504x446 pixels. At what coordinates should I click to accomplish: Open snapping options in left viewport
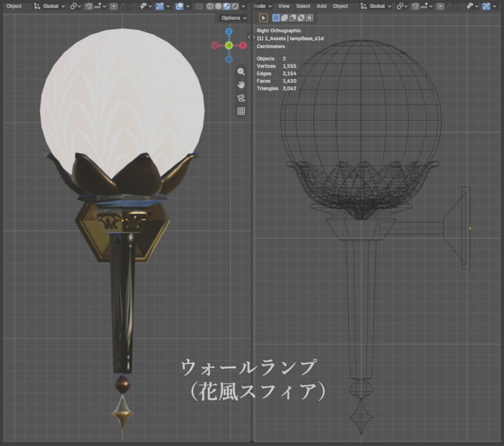tap(100, 6)
